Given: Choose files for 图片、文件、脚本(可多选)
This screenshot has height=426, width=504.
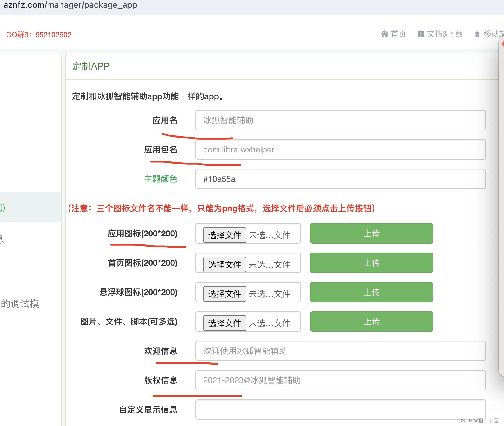Looking at the screenshot, I should click(x=224, y=323).
